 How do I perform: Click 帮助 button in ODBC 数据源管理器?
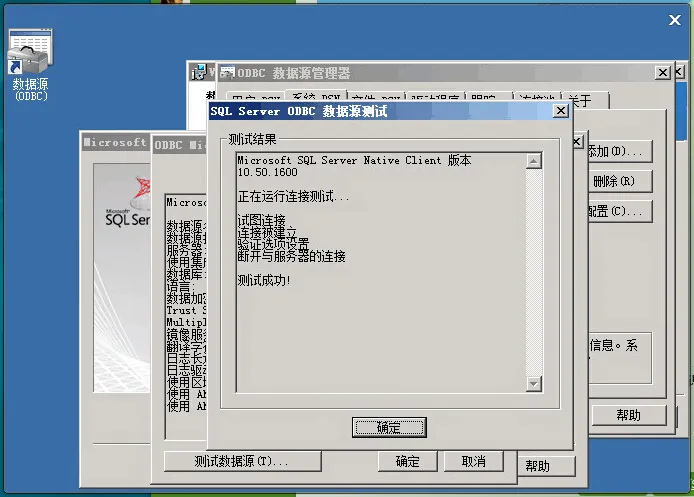pos(629,415)
